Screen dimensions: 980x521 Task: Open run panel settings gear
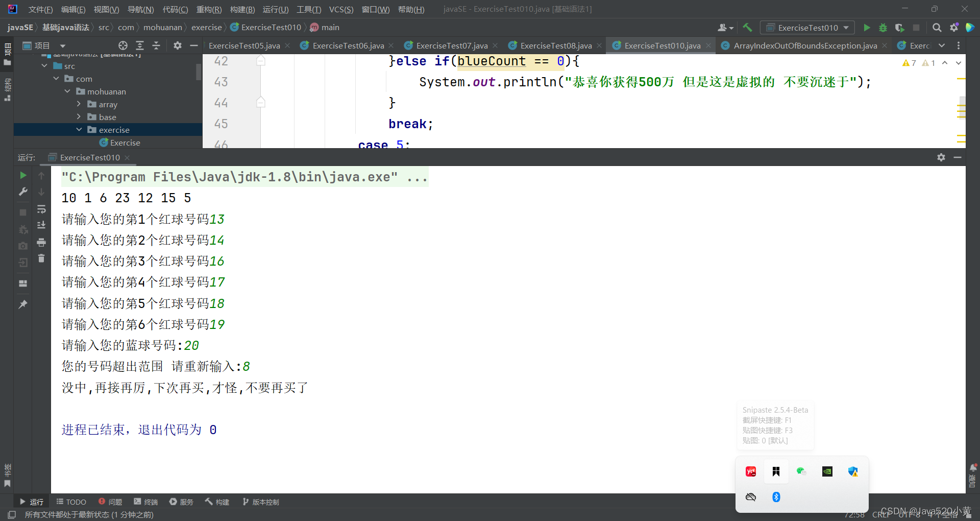coord(941,157)
